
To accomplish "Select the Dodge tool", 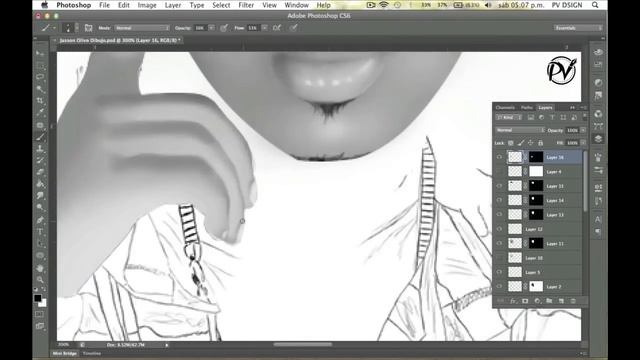I will pos(40,208).
